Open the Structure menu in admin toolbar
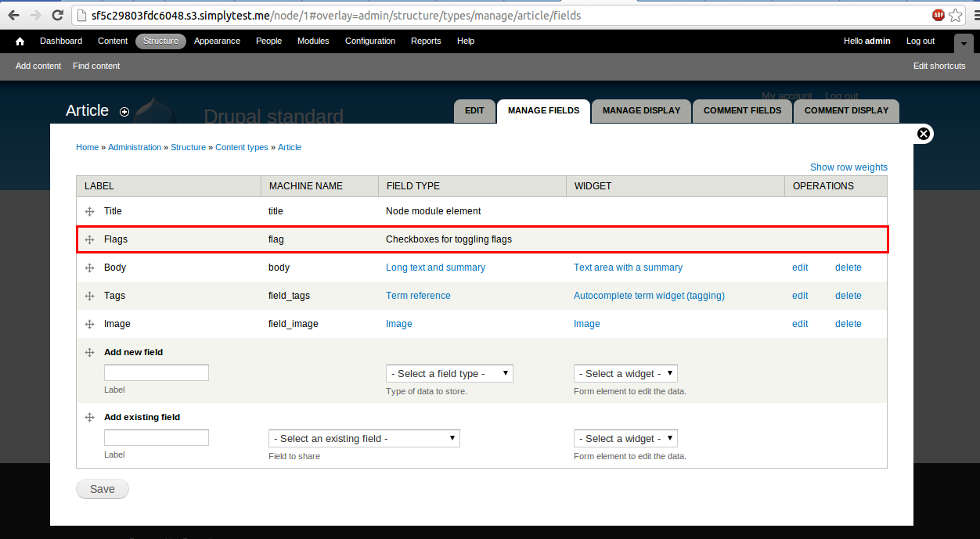The height and width of the screenshot is (539, 980). 160,41
